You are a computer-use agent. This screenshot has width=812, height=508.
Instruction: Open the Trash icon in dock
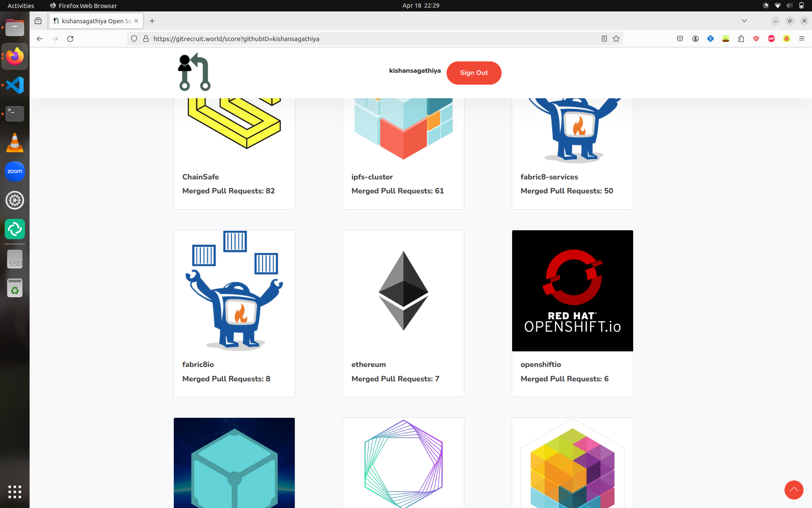(x=15, y=288)
